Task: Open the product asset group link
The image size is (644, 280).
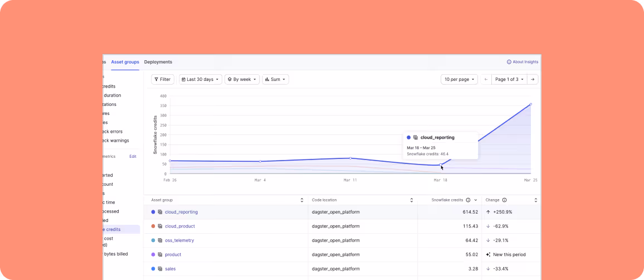Action: tap(173, 254)
